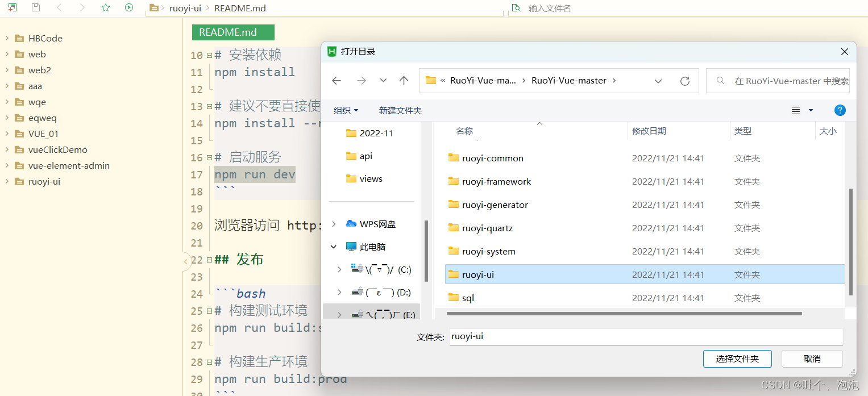The width and height of the screenshot is (868, 396).
Task: Expand the HBCode project folder
Action: click(x=7, y=39)
